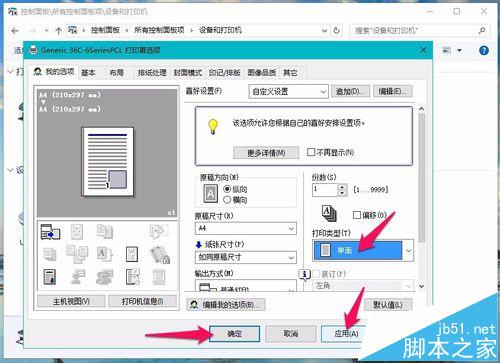Click the greyed puzzle-shaped icon in top row
Screen dimensions: 500x363
[159, 231]
